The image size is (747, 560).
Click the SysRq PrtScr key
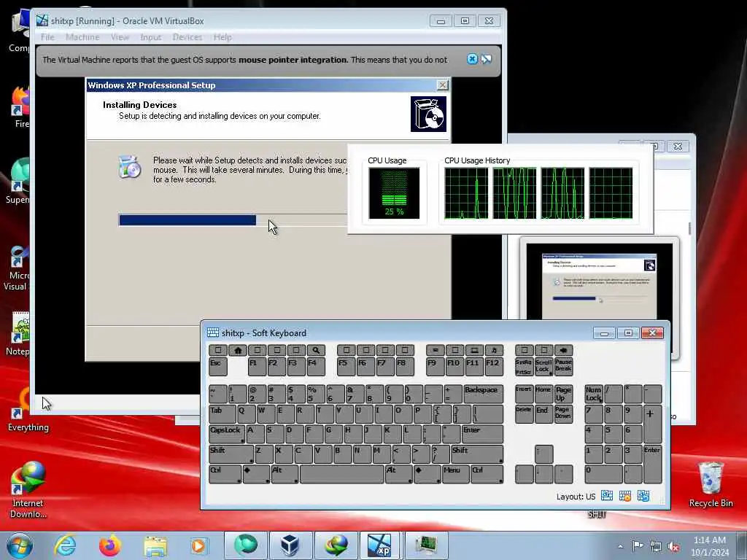click(x=524, y=367)
